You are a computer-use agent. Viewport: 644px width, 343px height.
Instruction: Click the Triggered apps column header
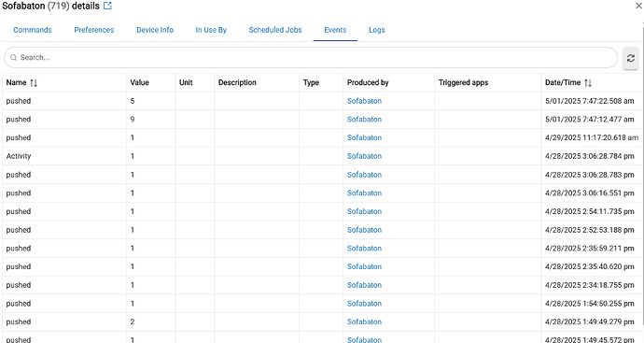coord(463,82)
